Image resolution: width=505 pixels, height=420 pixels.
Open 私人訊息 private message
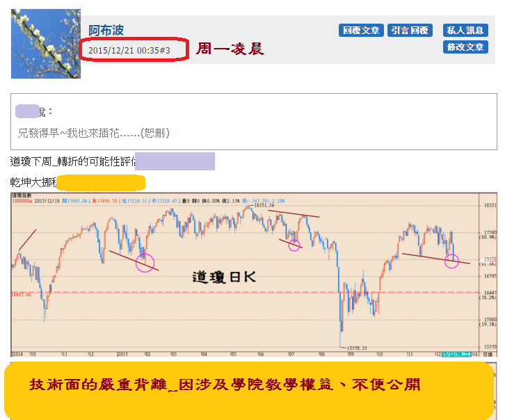465,31
